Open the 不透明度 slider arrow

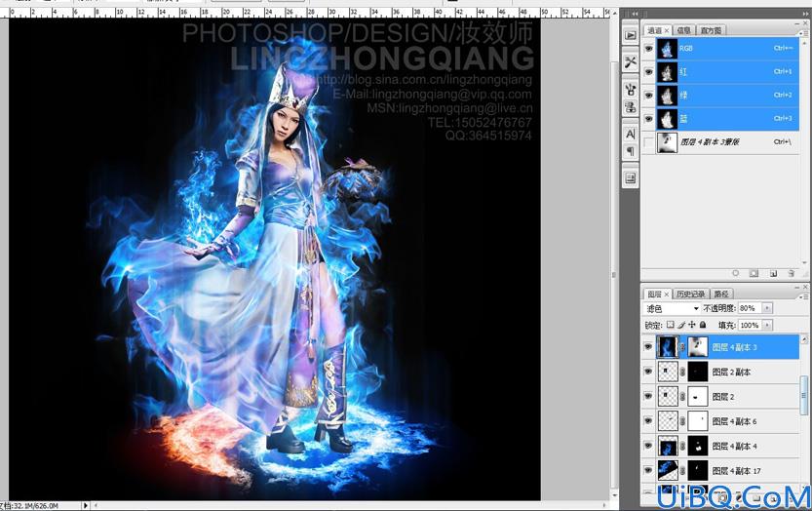tap(767, 308)
